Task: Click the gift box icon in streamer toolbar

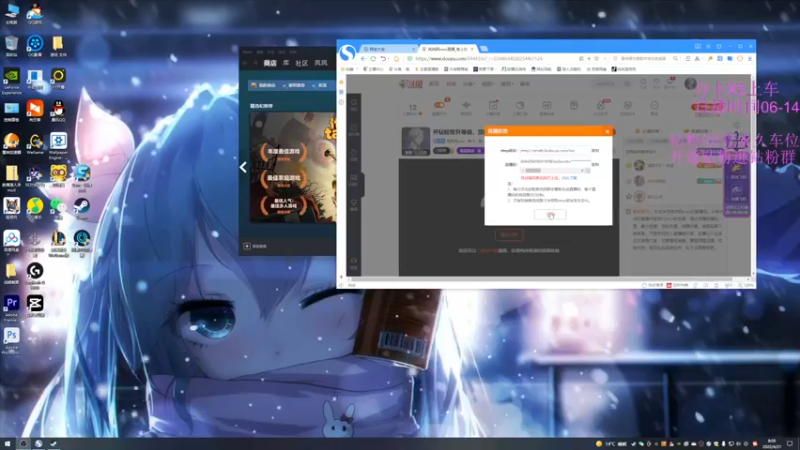Action: pyautogui.click(x=573, y=105)
